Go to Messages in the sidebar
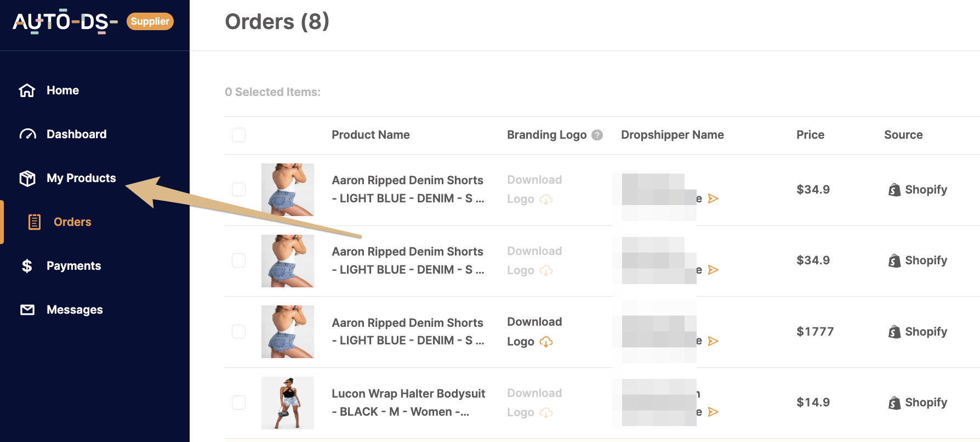The height and width of the screenshot is (442, 980). click(75, 310)
